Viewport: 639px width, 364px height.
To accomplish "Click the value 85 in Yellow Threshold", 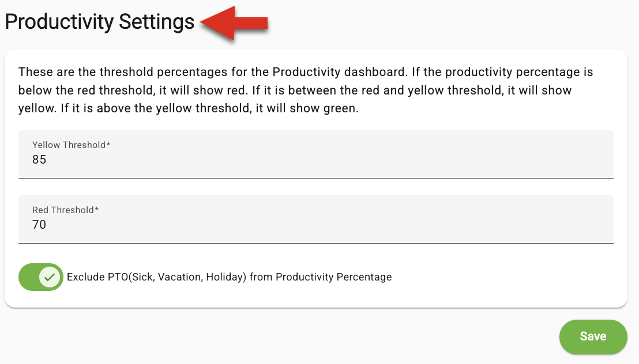I will point(39,160).
